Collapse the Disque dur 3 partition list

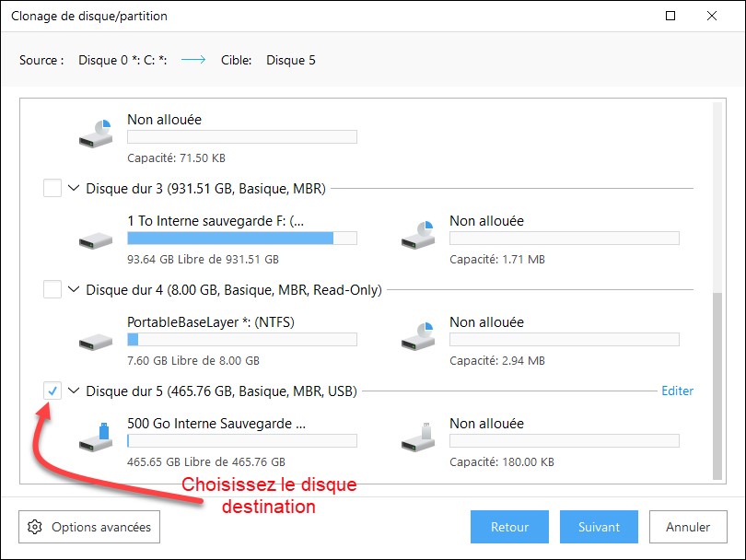(74, 189)
